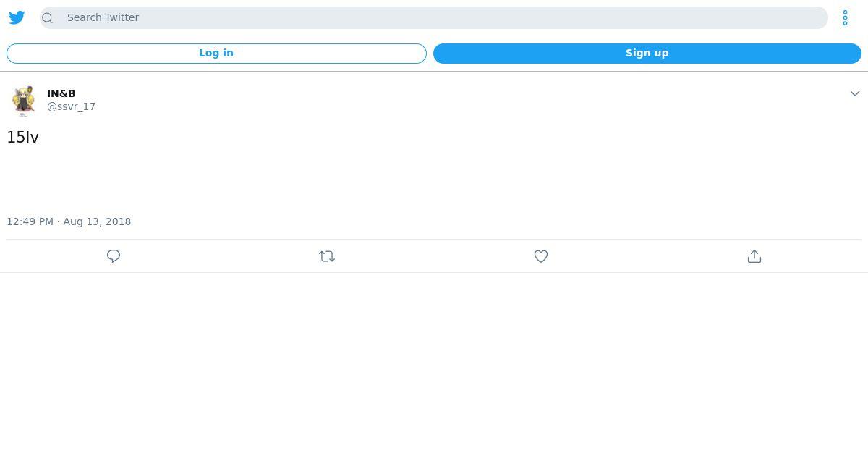Open the IN&B profile avatar
Screen dimensions: 868x456
click(23, 100)
